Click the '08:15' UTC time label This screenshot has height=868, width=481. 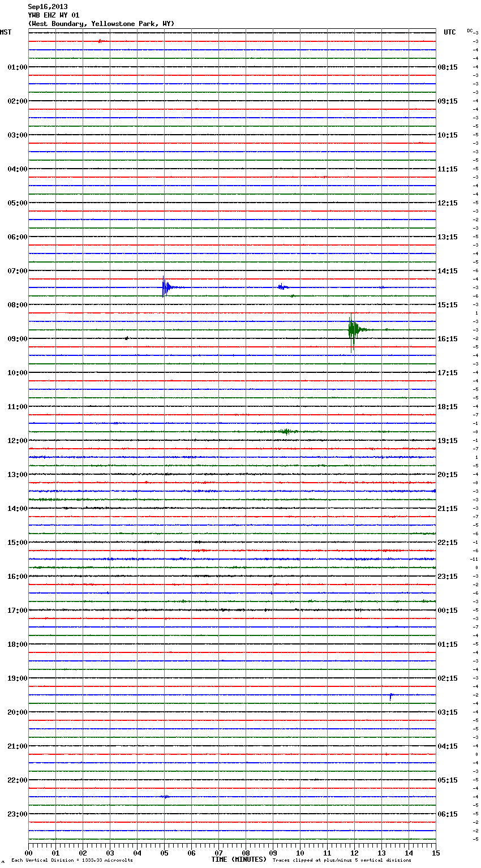[448, 67]
